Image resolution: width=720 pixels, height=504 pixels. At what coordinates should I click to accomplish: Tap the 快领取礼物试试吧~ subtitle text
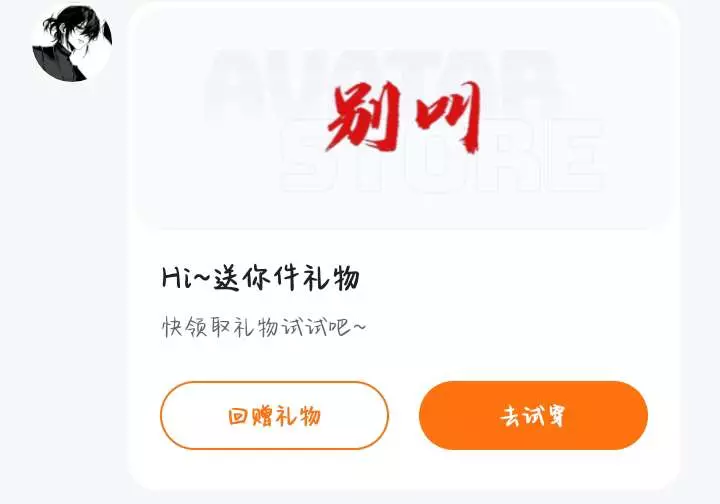click(264, 327)
